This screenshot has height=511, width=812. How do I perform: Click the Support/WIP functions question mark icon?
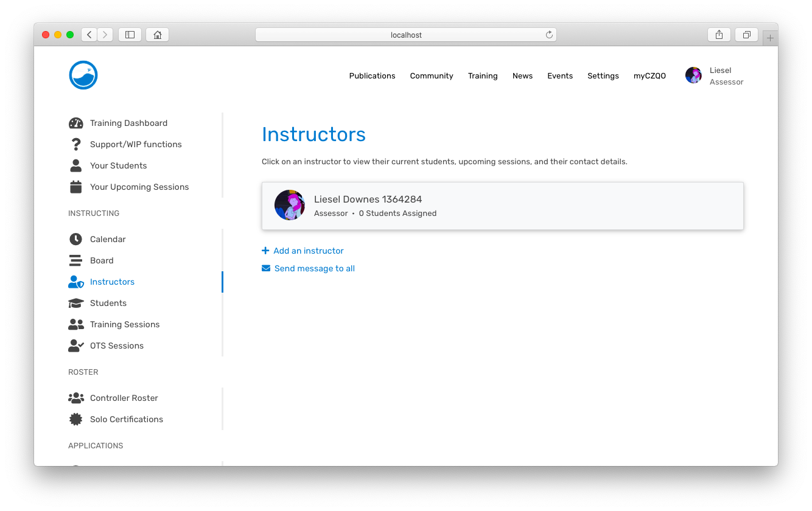(x=76, y=144)
